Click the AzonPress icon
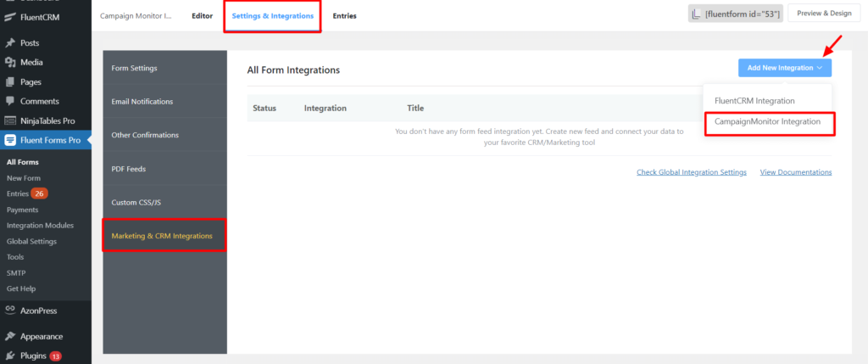 9,311
